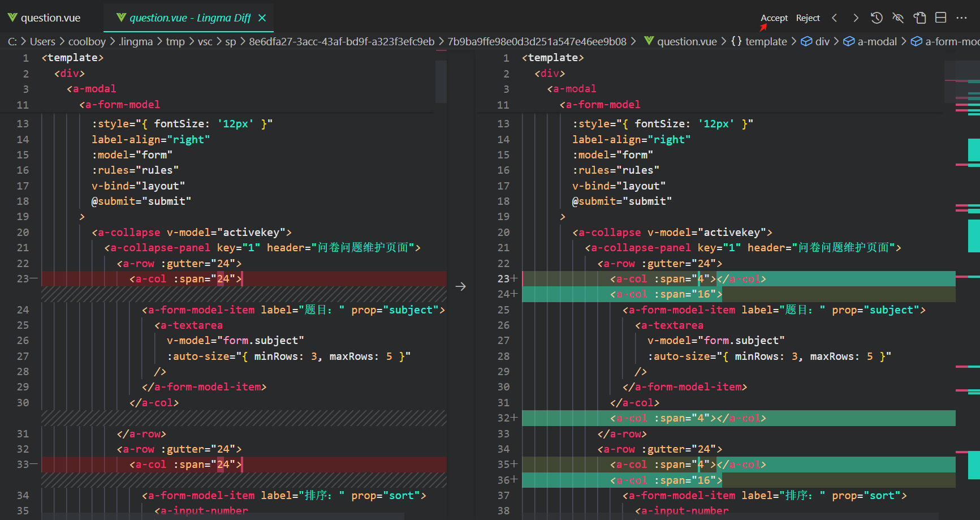Open the More Actions ellipsis menu

click(x=962, y=18)
